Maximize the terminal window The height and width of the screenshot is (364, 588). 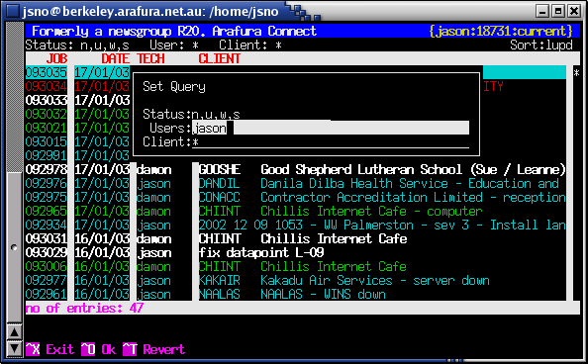pyautogui.click(x=558, y=11)
